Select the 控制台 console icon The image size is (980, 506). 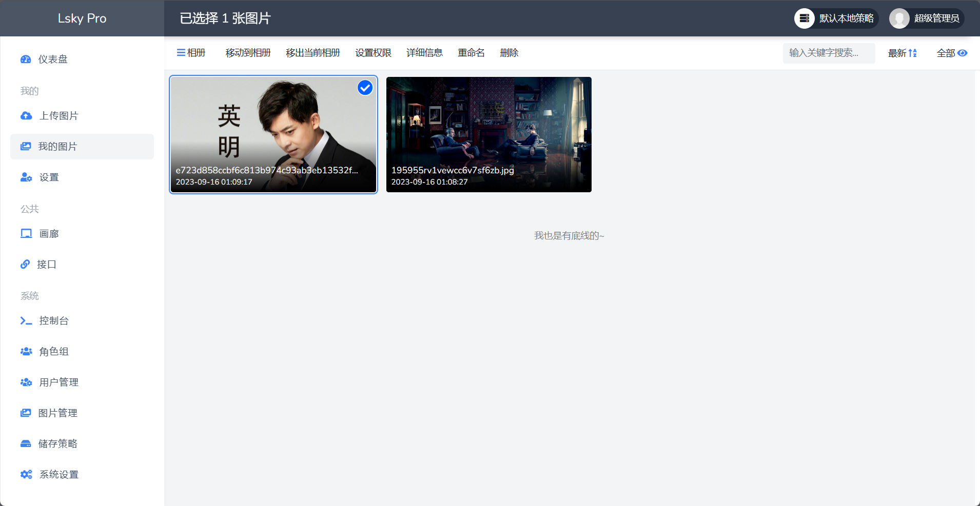coord(26,320)
